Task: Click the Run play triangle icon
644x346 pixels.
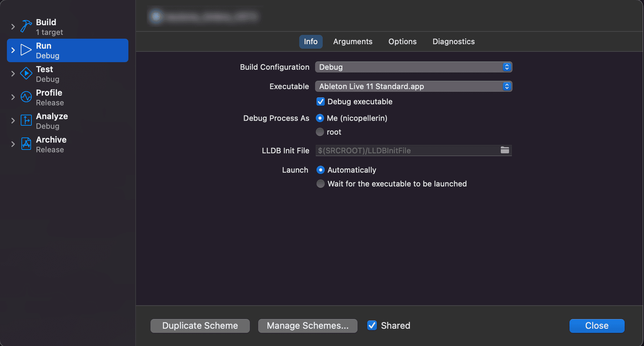Action: click(26, 50)
